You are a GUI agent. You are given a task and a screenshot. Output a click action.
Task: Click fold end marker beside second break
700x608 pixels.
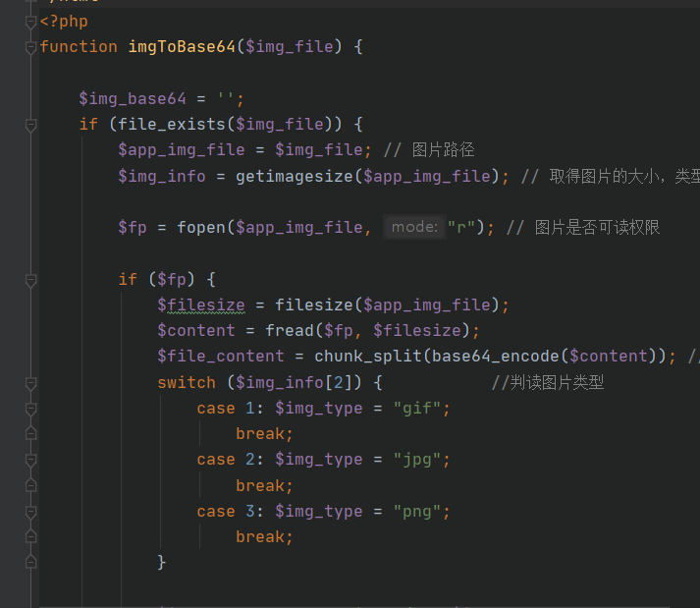tap(30, 485)
